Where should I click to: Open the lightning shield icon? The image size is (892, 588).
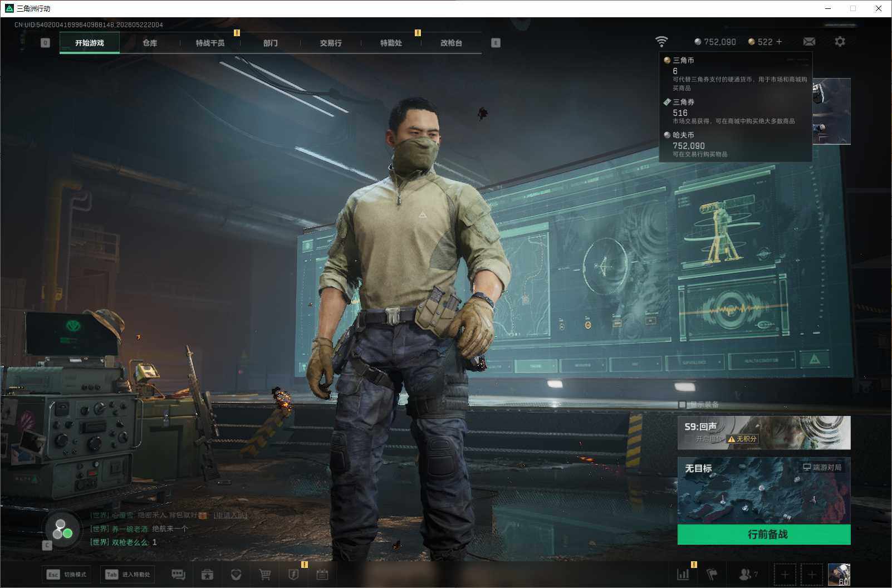[x=294, y=575]
